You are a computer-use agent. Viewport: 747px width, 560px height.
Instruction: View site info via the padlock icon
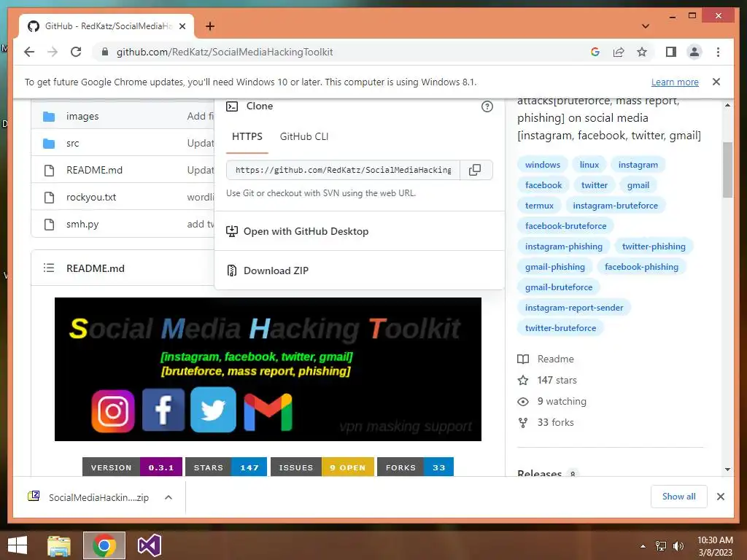[105, 52]
